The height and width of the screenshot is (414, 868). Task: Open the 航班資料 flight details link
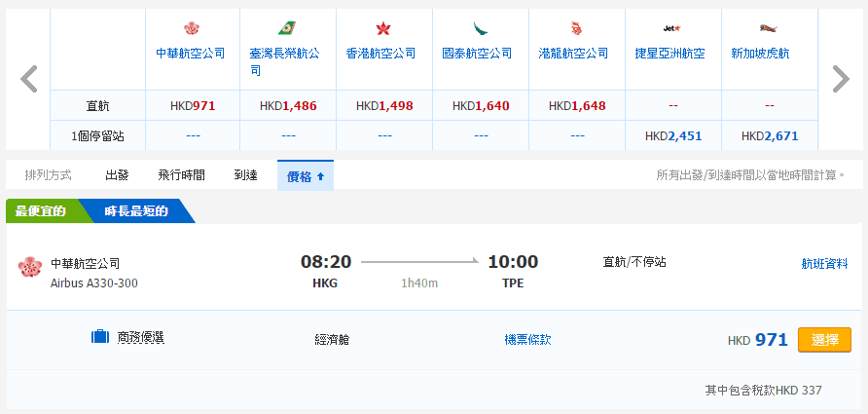pos(823,263)
